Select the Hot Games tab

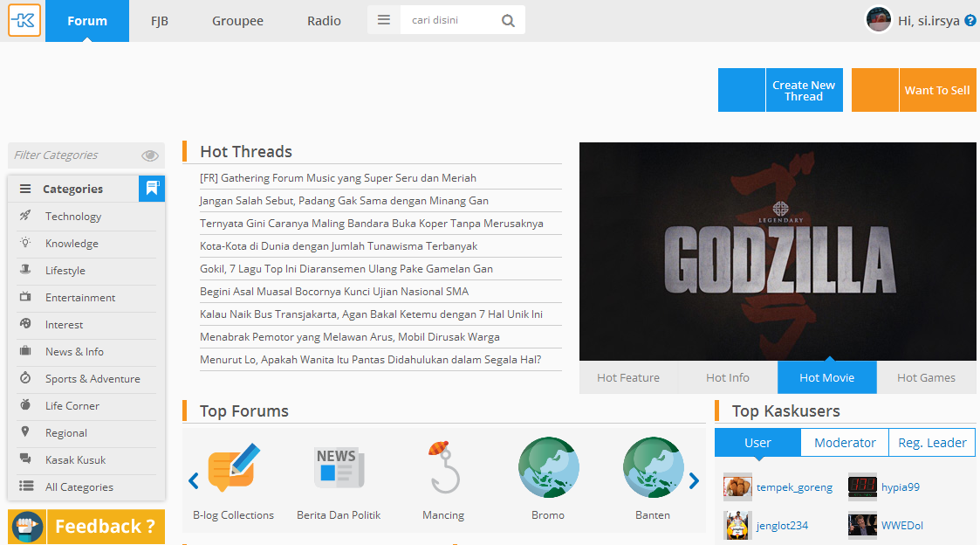(926, 377)
